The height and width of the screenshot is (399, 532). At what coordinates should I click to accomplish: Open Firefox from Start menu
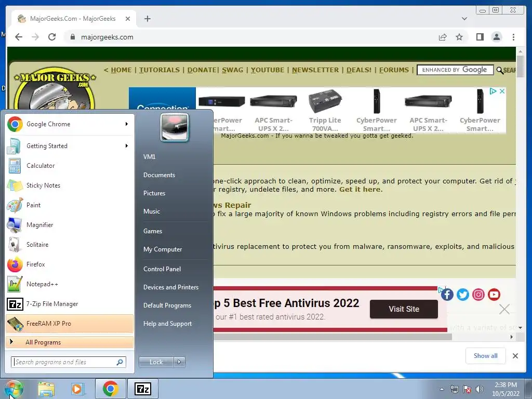pyautogui.click(x=70, y=264)
